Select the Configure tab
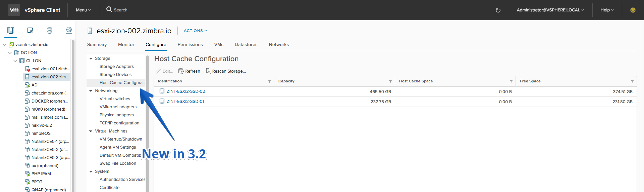The width and height of the screenshot is (644, 192). tap(156, 44)
